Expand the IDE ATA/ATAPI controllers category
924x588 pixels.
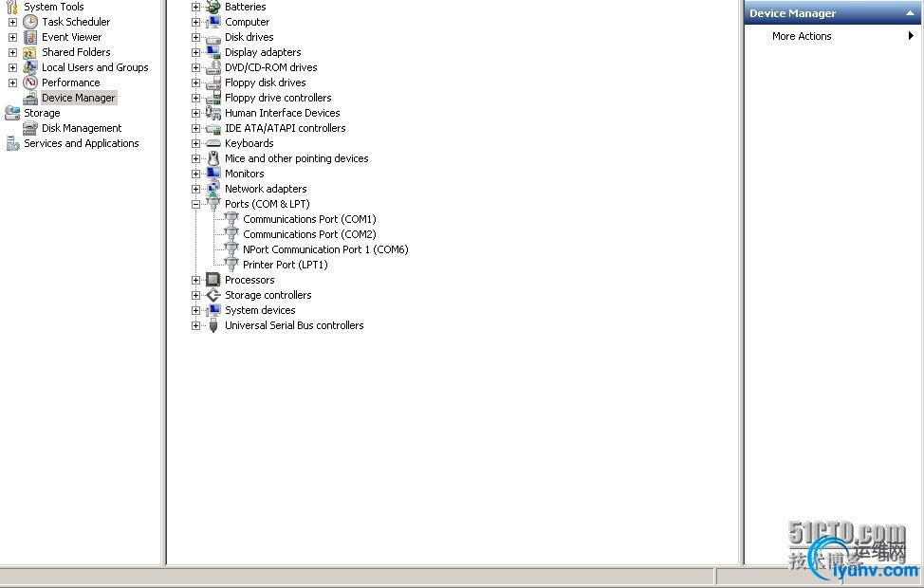pos(195,128)
